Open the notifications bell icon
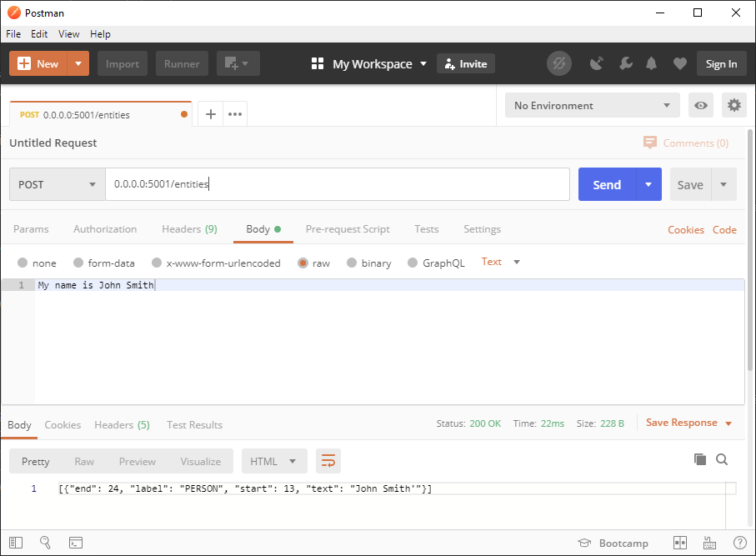This screenshot has width=756, height=556. pos(652,63)
